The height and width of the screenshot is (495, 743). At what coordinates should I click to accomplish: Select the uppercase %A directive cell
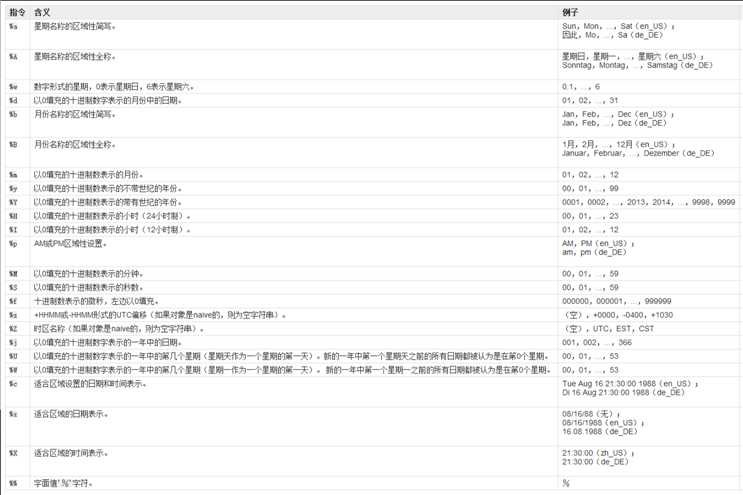click(x=13, y=57)
